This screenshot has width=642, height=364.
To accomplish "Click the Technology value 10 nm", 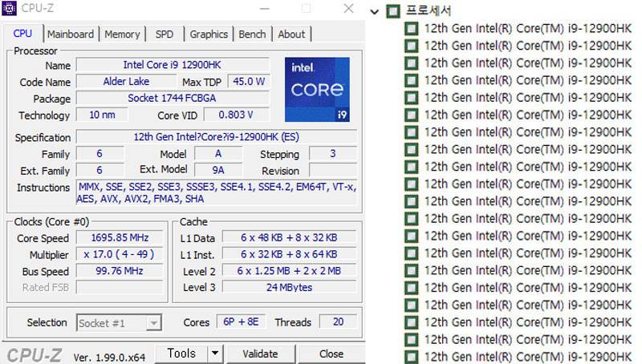I will [102, 115].
